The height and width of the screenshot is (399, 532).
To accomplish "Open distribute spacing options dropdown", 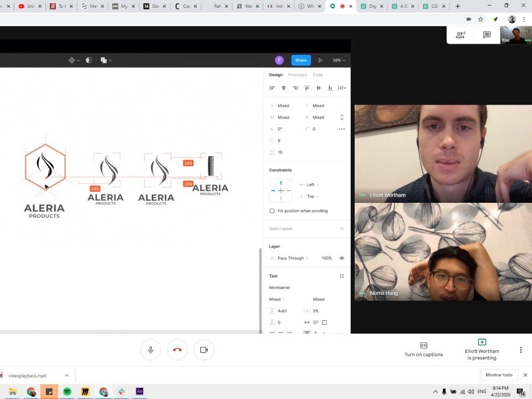I will point(342,88).
